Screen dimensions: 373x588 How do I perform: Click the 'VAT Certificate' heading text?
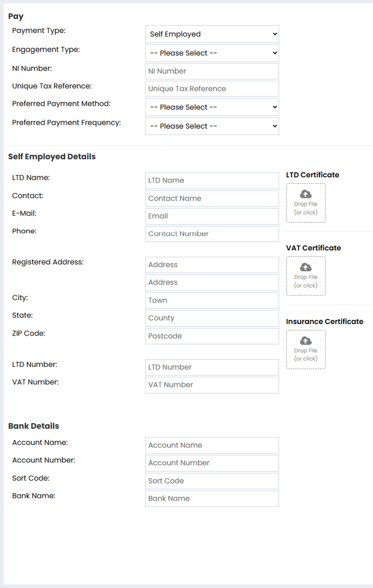pyautogui.click(x=313, y=248)
